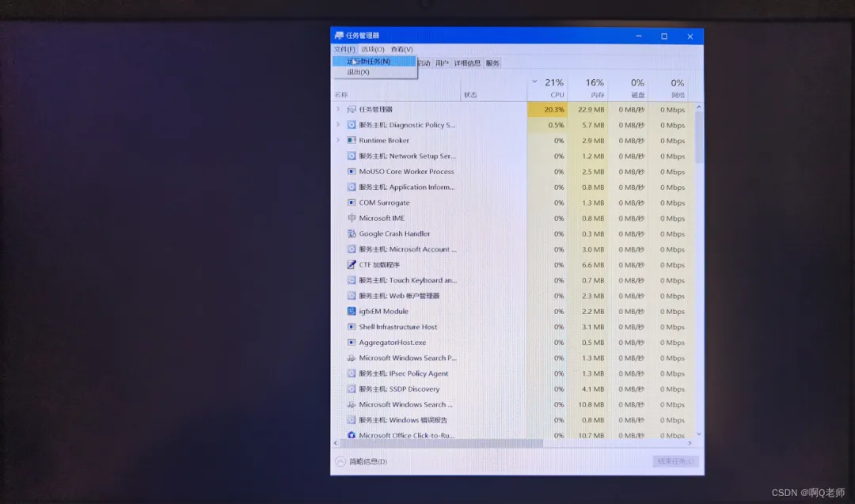The image size is (855, 504).
Task: Click the Task Manager process icon
Action: tap(353, 109)
